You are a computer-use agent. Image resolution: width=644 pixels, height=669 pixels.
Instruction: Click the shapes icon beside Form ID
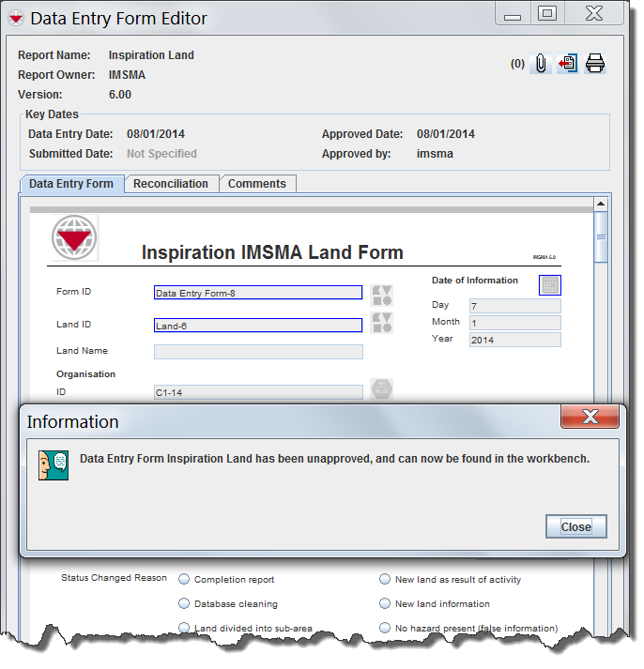[382, 295]
